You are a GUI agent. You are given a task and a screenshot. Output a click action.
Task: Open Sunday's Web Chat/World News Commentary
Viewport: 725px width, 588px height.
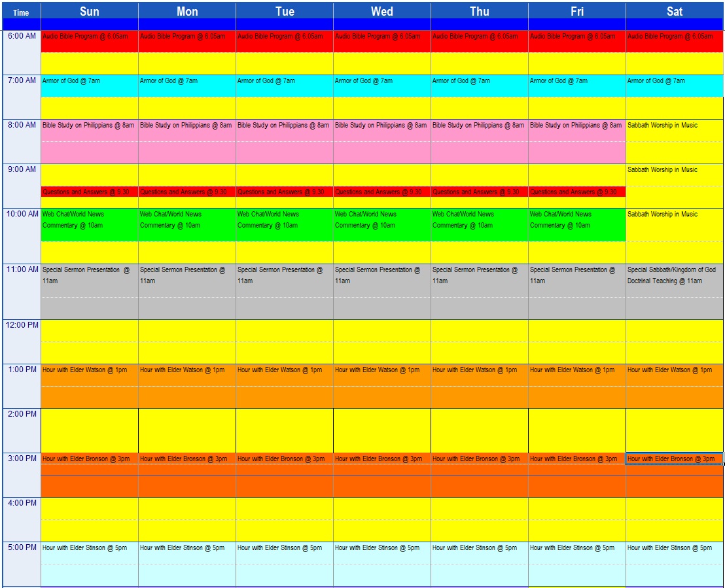click(90, 220)
